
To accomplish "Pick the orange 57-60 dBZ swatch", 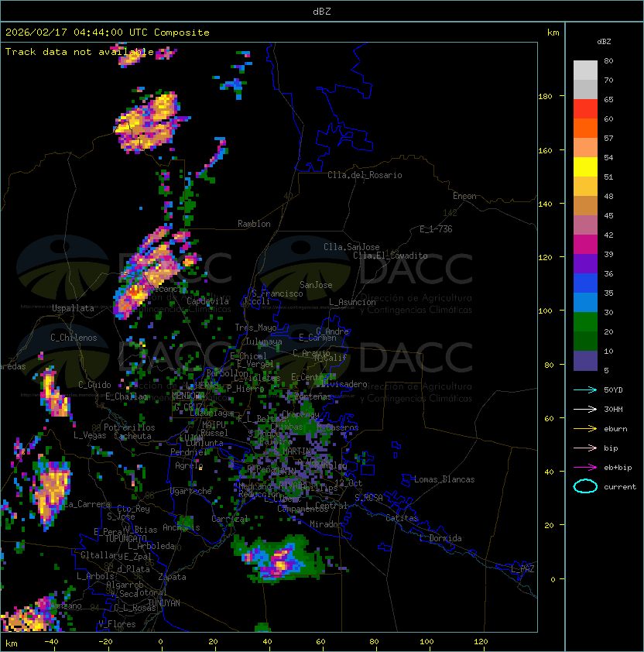I will [585, 128].
